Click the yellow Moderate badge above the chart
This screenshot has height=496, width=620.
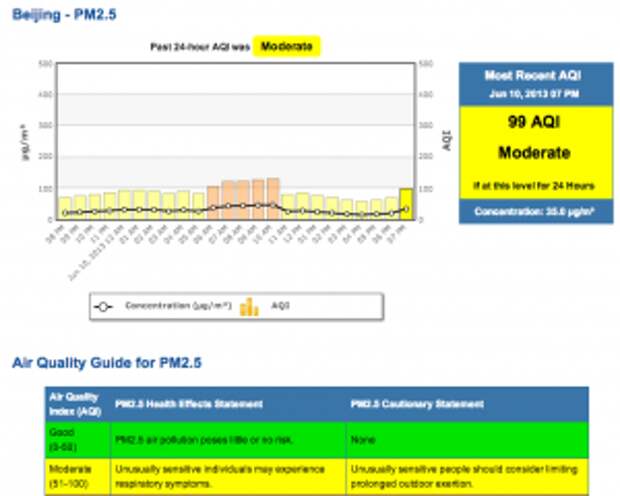pos(286,46)
